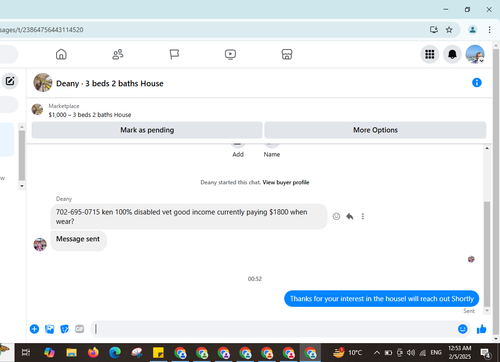The width and height of the screenshot is (500, 362).
Task: Open conversation information (i) icon
Action: (x=477, y=82)
